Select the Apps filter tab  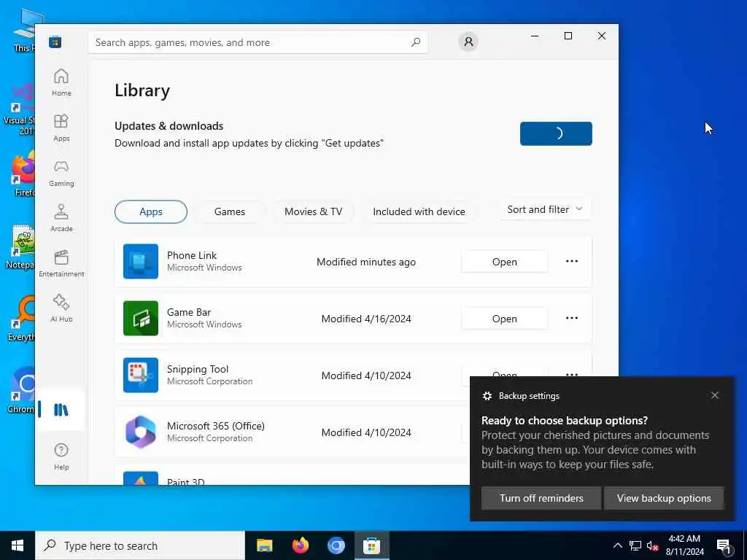coord(151,212)
